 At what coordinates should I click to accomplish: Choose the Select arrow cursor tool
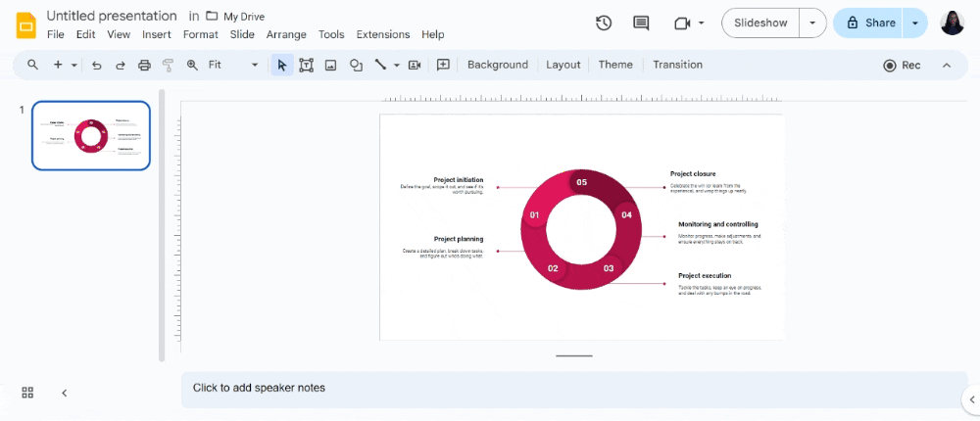(x=282, y=65)
